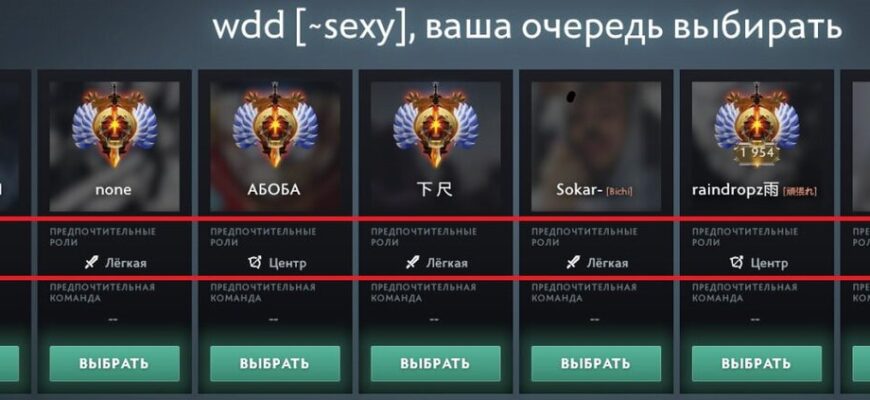Click the preferred team dash under none

[113, 320]
